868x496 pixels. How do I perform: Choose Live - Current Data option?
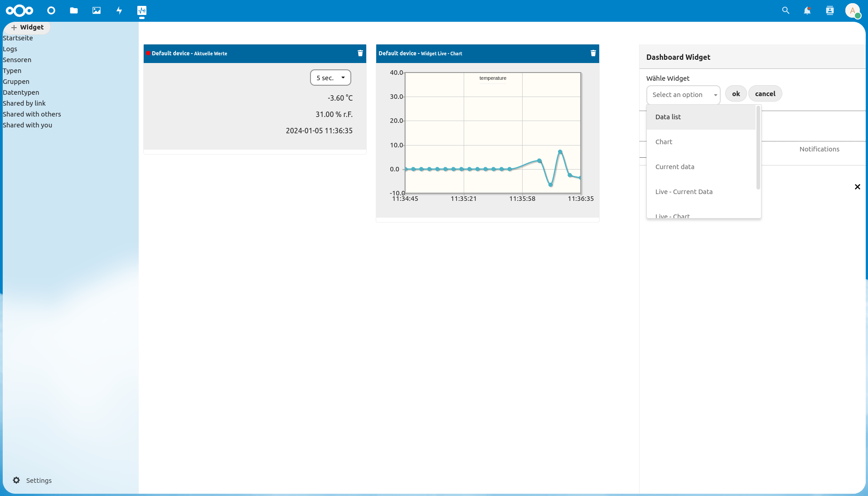coord(701,192)
